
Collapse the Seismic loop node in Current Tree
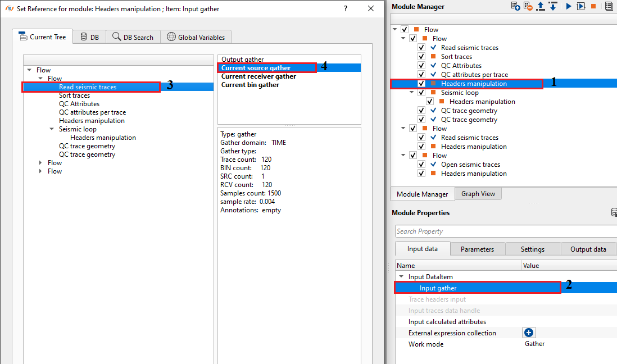52,129
